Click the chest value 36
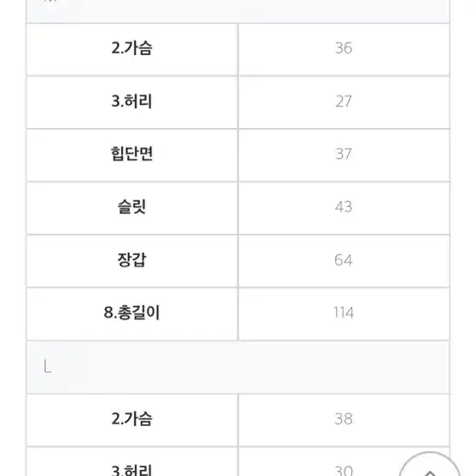The height and width of the screenshot is (476, 476). [x=344, y=48]
